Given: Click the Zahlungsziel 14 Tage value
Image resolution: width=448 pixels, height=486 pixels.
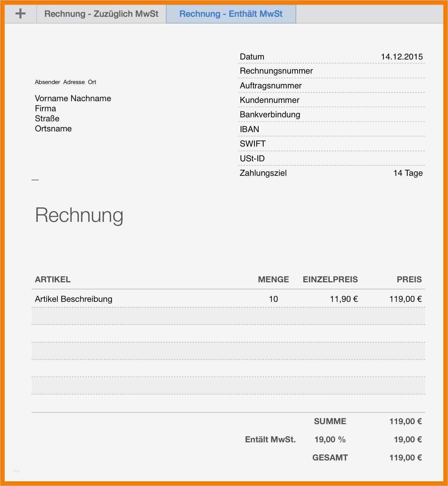Looking at the screenshot, I should tap(408, 173).
